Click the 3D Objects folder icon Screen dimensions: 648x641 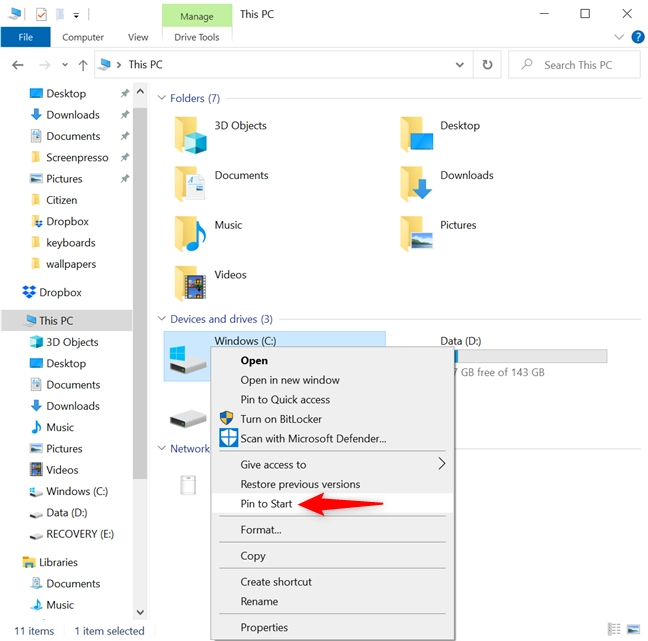tap(190, 135)
